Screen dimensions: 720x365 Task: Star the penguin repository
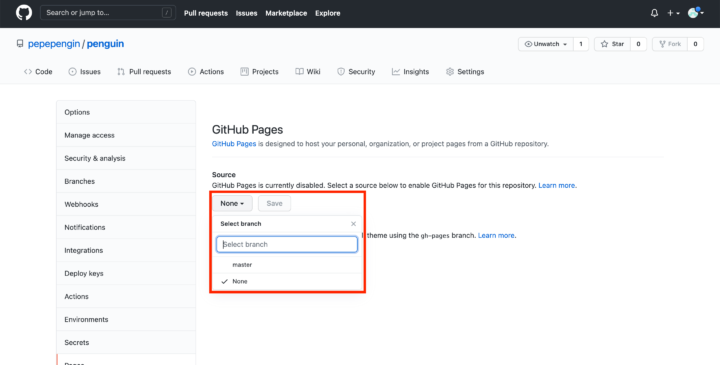(612, 44)
